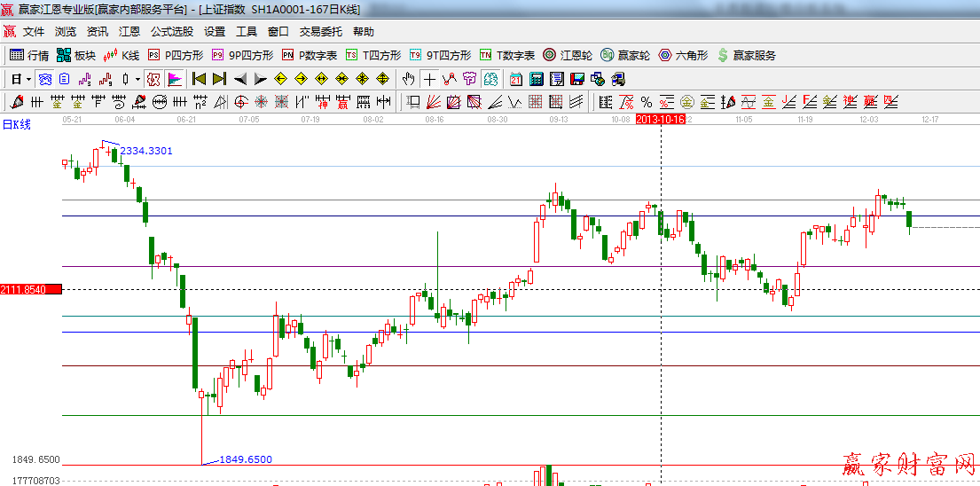Expand the 日 period dropdown arrow
Viewport: 980px width, 486px height.
[28, 79]
